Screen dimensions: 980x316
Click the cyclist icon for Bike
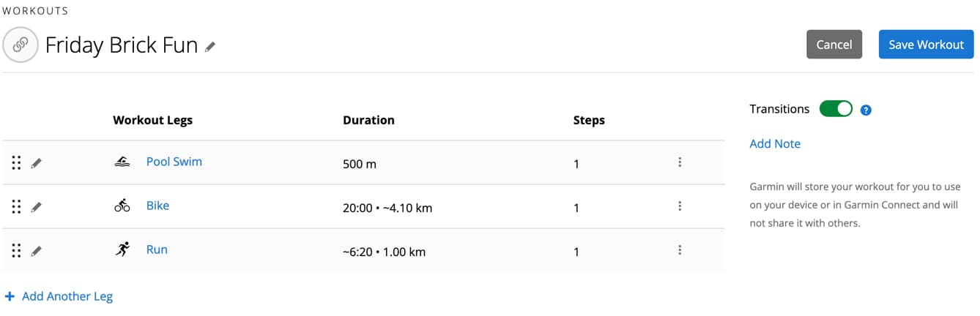[x=122, y=206]
